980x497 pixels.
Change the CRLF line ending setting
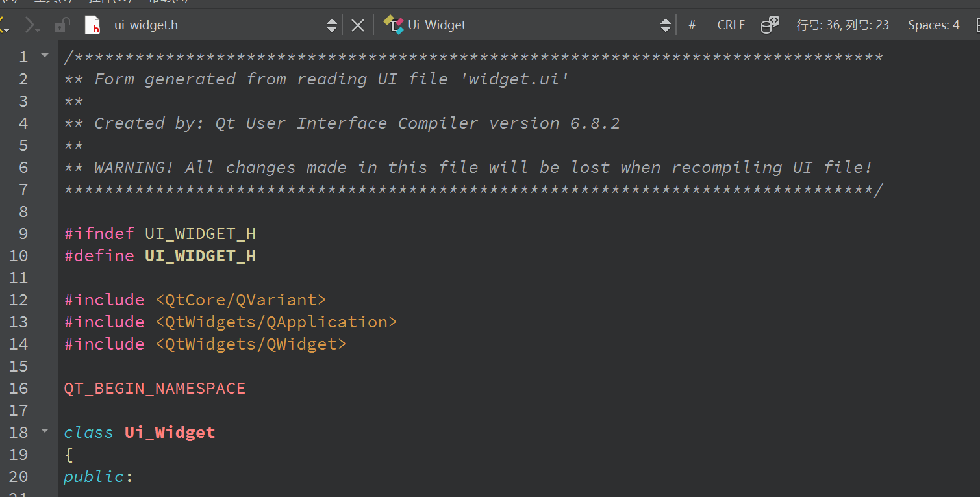pyautogui.click(x=731, y=25)
